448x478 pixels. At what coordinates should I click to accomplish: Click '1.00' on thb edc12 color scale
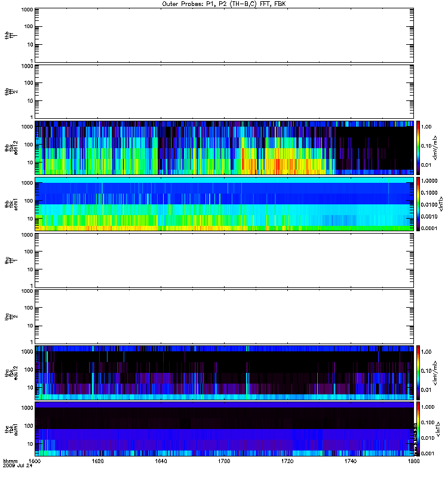pos(426,127)
